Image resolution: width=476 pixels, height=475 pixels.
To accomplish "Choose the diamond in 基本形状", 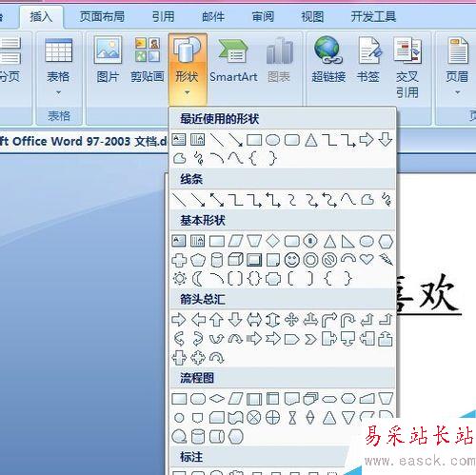I will click(x=273, y=241).
